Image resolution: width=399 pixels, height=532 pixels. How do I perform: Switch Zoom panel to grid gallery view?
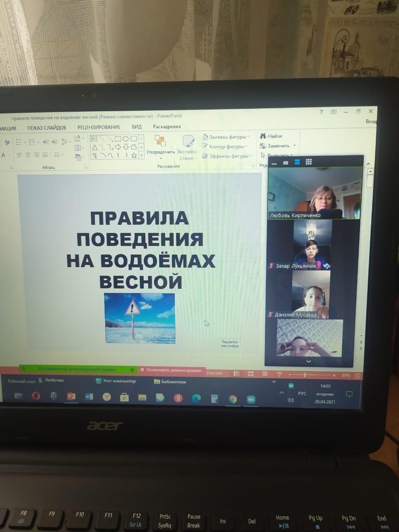pyautogui.click(x=308, y=162)
